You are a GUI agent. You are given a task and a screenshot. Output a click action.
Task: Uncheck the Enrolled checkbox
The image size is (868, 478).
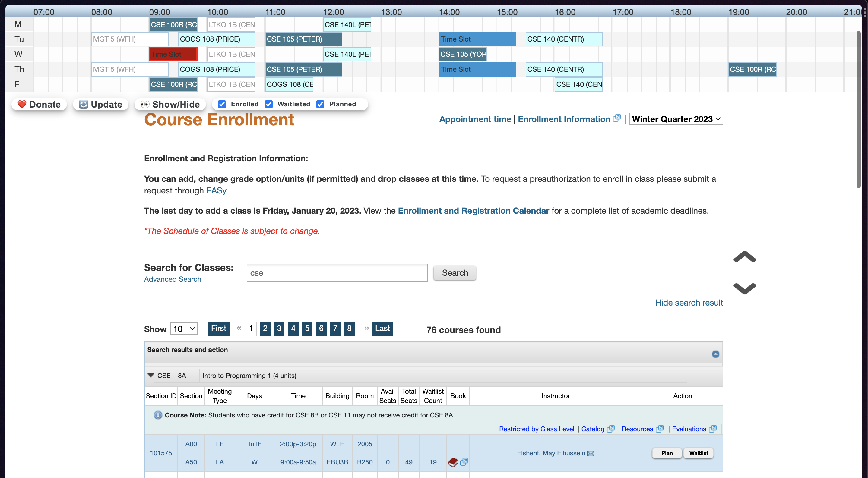click(222, 104)
